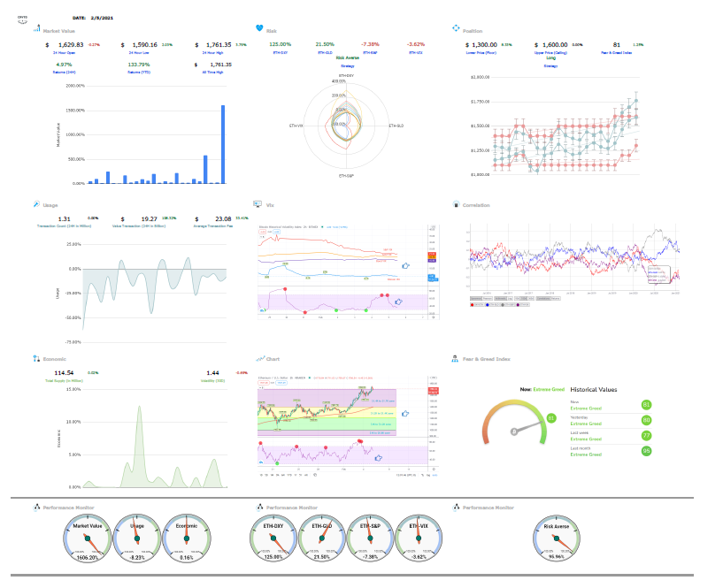
Task: Click the blue heart Risk icon
Action: coord(259,28)
